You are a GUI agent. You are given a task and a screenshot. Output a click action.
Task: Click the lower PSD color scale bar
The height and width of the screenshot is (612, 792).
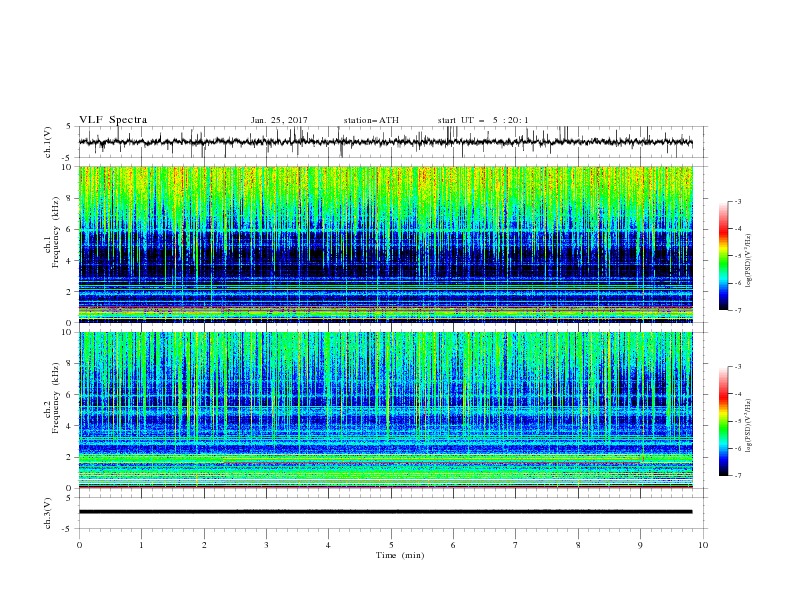tap(724, 421)
